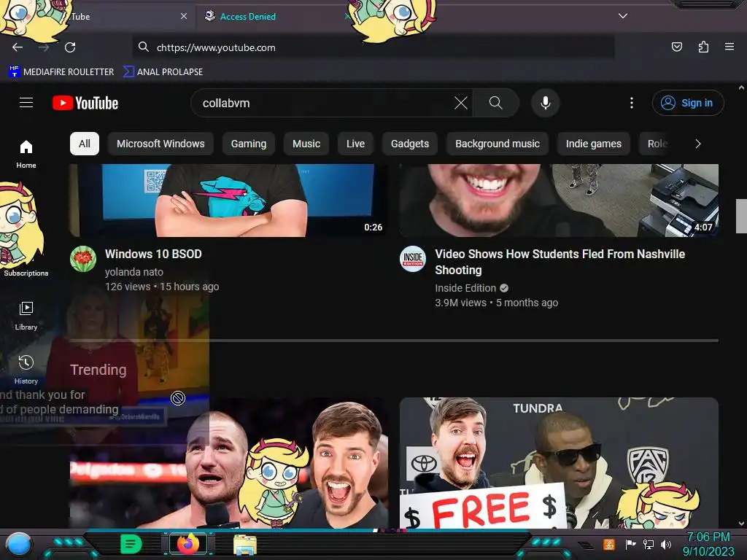Open the Nashville Shooting video thumbnail

point(559,200)
